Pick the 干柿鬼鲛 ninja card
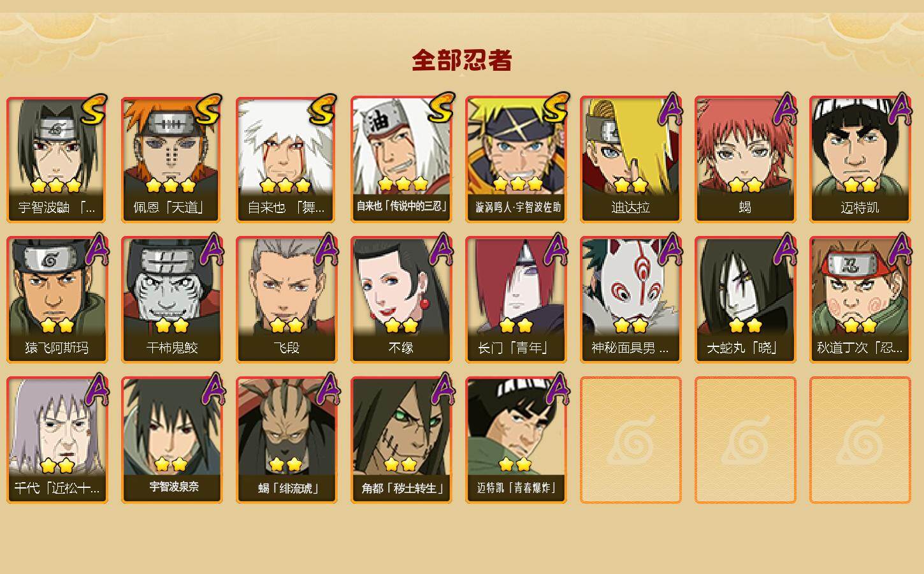 tap(171, 300)
